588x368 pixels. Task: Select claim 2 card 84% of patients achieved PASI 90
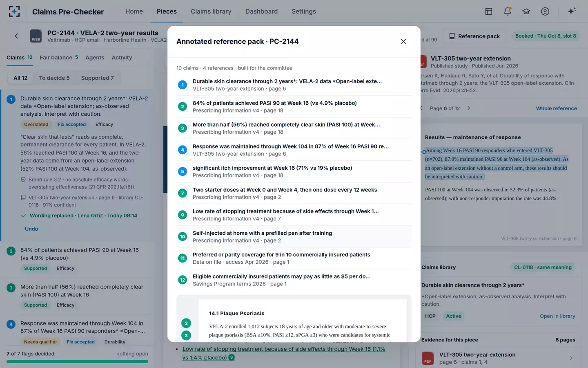(78, 259)
